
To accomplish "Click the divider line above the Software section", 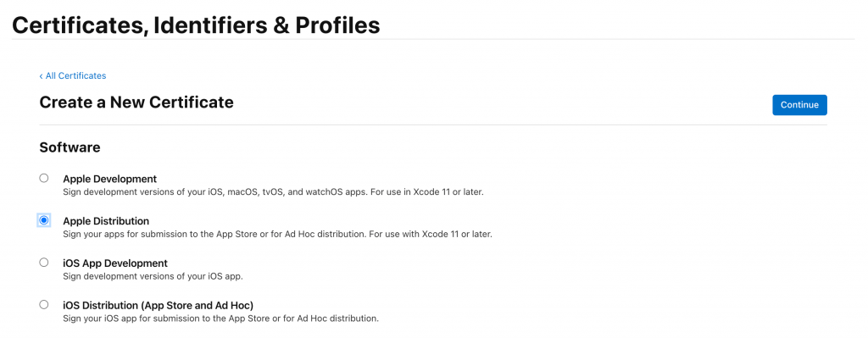I will click(433, 125).
